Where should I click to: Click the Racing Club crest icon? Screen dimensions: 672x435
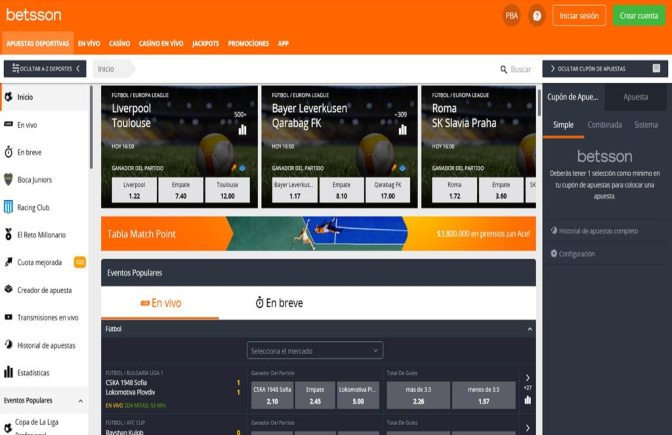tap(8, 207)
